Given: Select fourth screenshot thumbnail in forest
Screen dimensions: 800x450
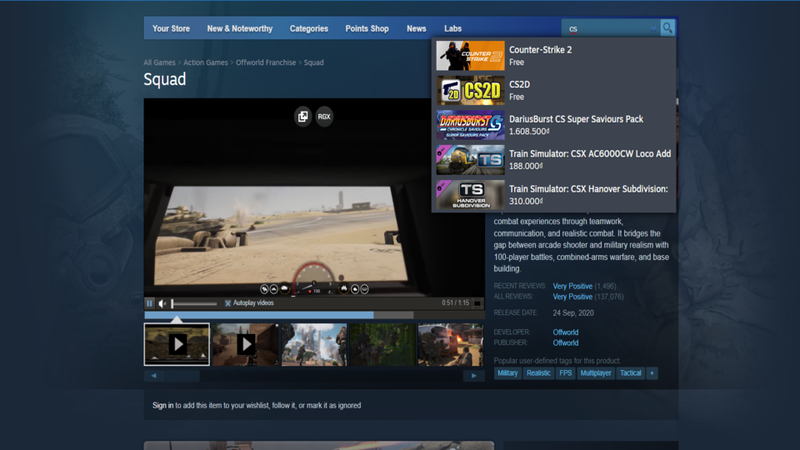Looking at the screenshot, I should click(382, 344).
